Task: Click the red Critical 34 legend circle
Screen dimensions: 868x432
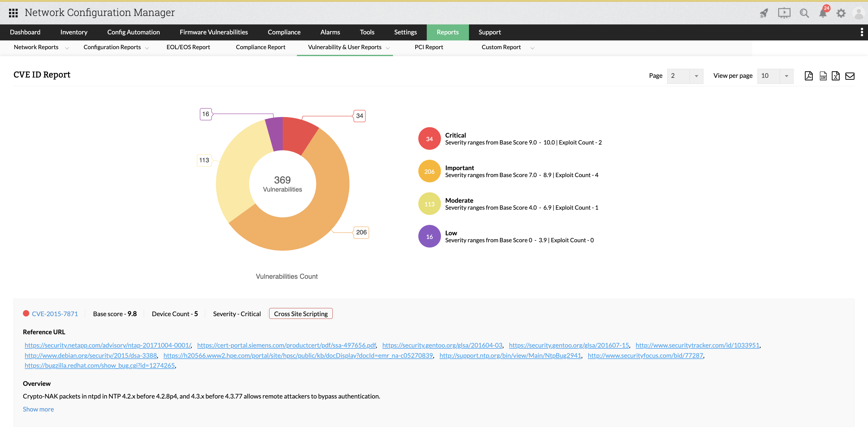Action: [429, 138]
